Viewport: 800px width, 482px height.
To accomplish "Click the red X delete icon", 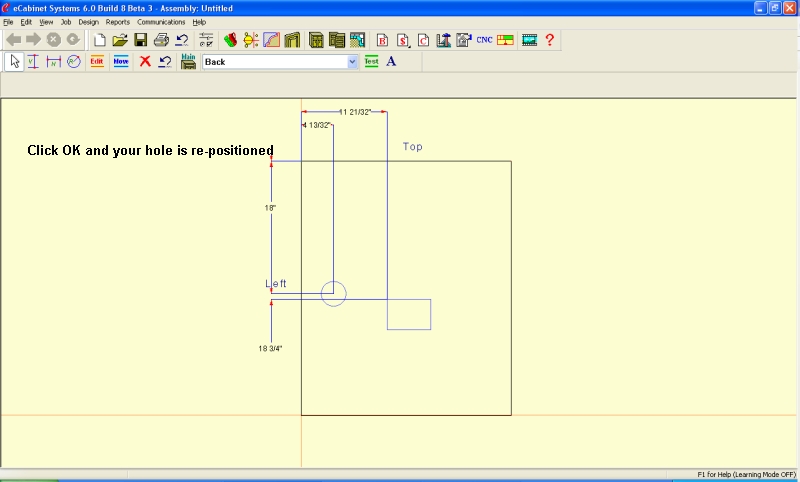I will coord(145,62).
